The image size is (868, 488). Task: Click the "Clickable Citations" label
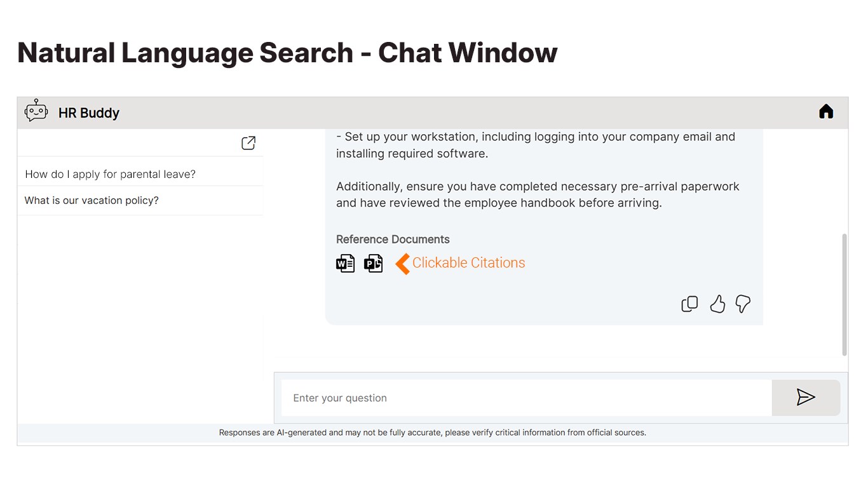pos(468,263)
